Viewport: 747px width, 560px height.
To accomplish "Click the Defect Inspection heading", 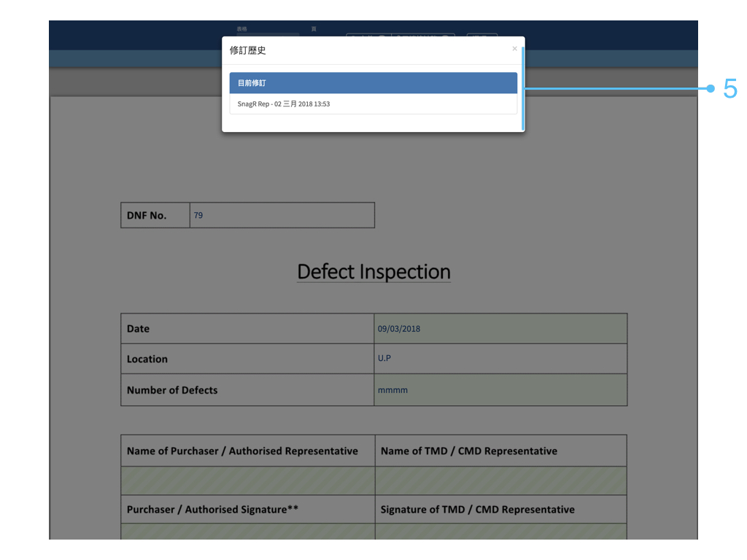I will (x=373, y=272).
